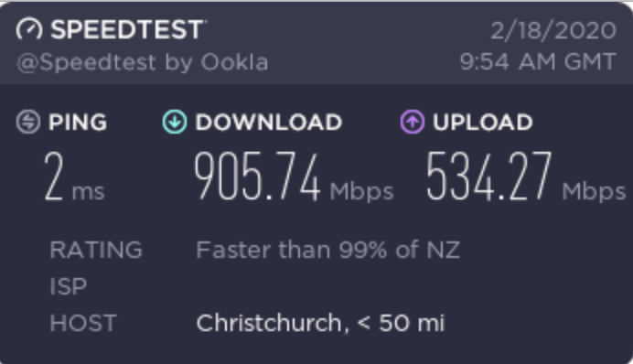Click the Christchurch, < 50 mi host text
633x364 pixels.
click(320, 323)
